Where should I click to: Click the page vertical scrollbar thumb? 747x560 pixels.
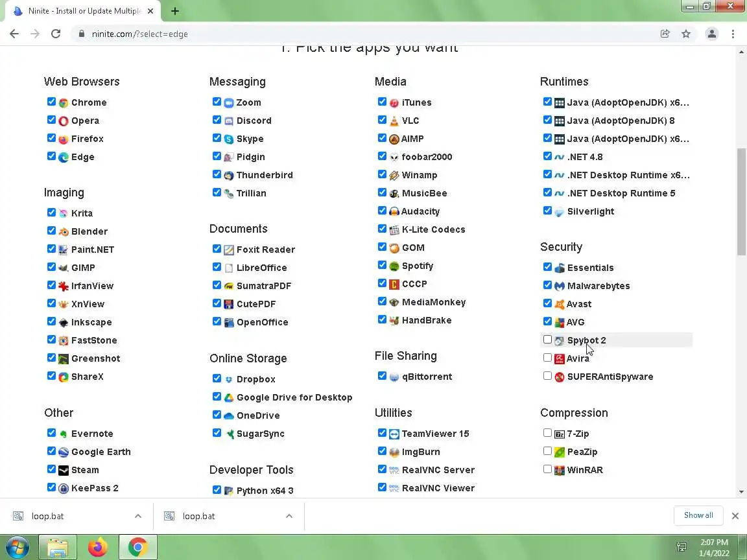click(741, 202)
